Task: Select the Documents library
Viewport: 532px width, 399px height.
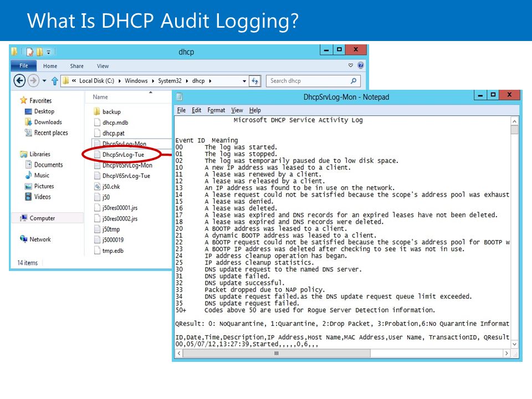Action: click(48, 165)
